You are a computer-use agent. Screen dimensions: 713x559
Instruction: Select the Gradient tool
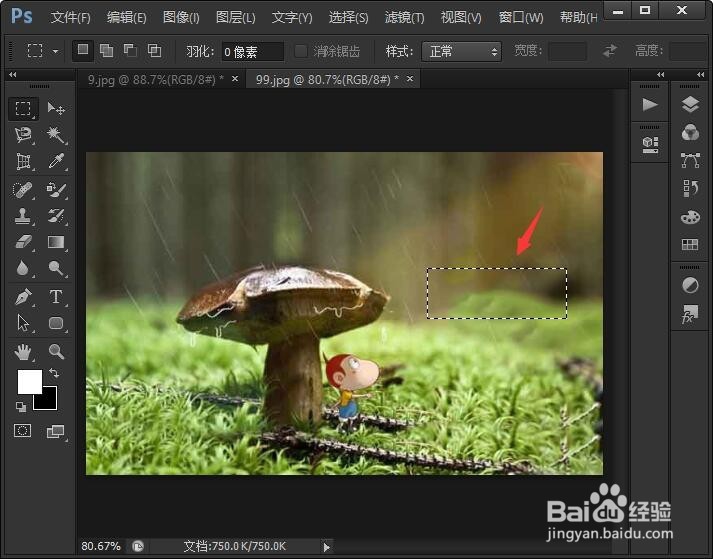pos(56,242)
